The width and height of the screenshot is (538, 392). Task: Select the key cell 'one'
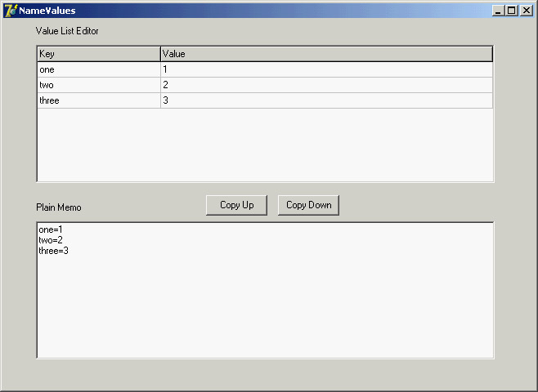pyautogui.click(x=98, y=70)
